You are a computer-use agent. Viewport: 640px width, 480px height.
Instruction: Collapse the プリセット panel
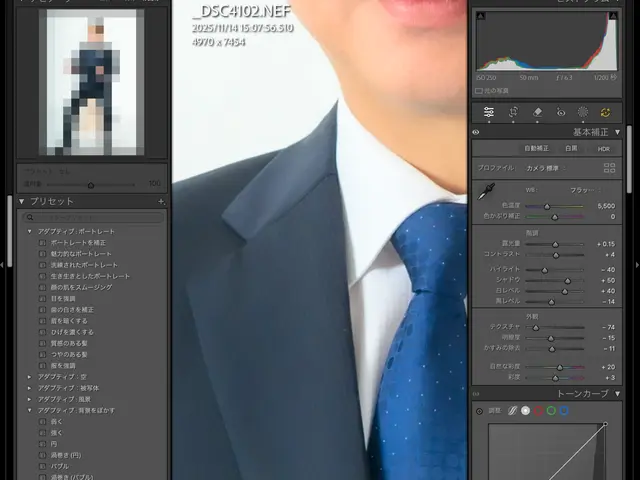tap(22, 201)
